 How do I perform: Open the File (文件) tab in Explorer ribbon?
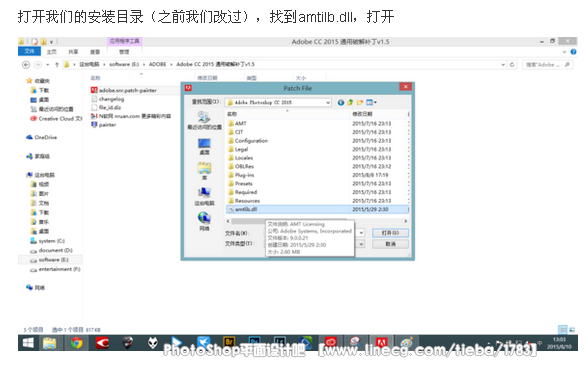coord(30,51)
